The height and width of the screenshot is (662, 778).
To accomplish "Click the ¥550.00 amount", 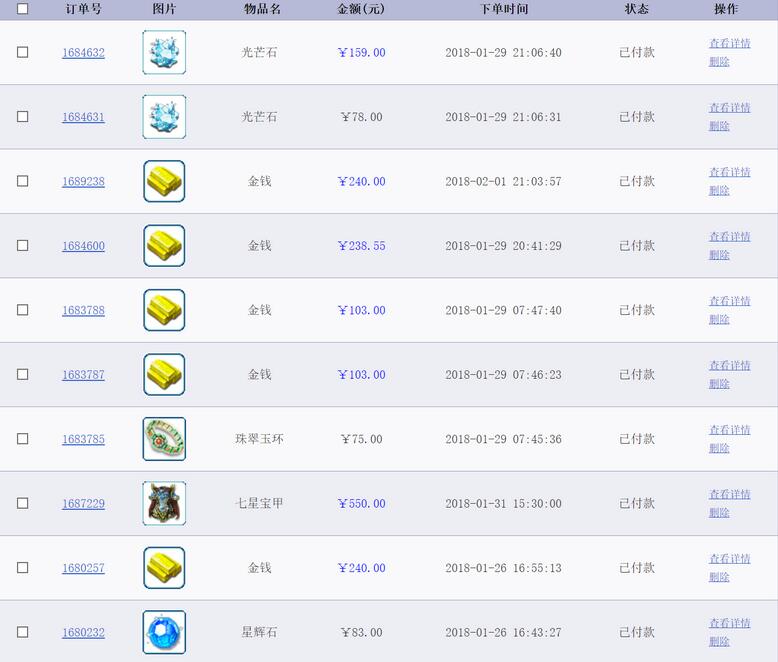I will tap(361, 504).
